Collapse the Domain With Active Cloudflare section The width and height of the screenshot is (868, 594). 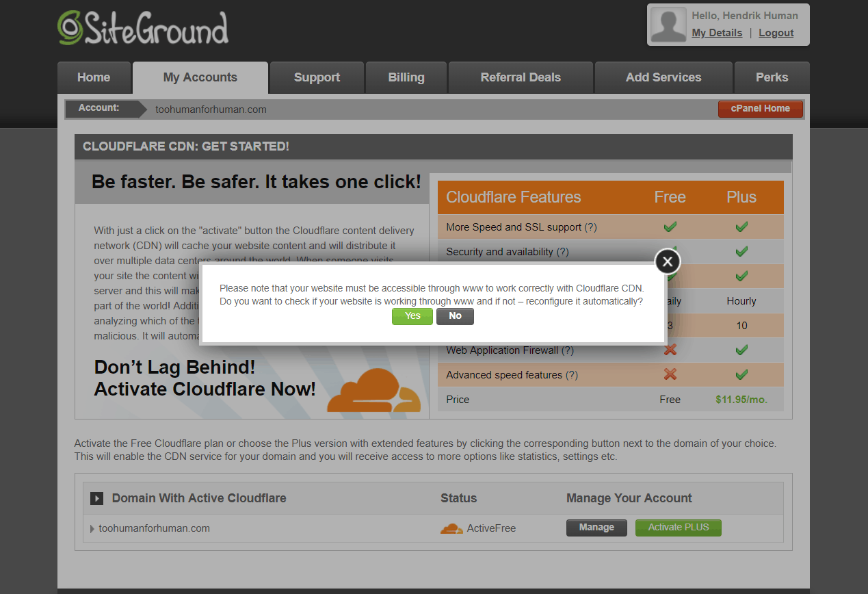point(96,499)
